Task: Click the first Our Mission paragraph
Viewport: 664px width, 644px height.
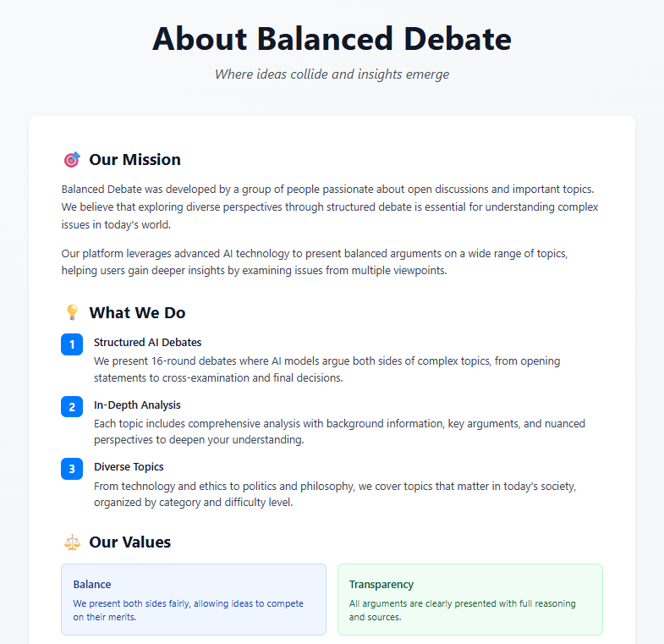Action: tap(331, 206)
